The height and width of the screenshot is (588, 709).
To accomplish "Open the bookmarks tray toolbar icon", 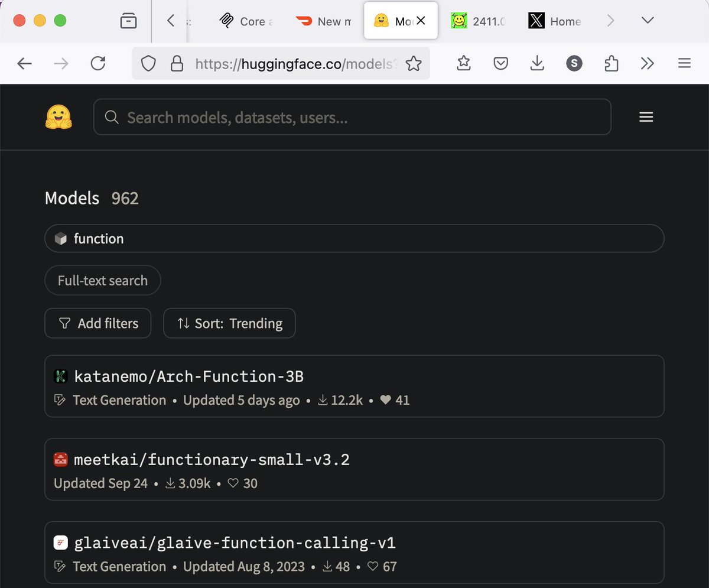I will (464, 63).
